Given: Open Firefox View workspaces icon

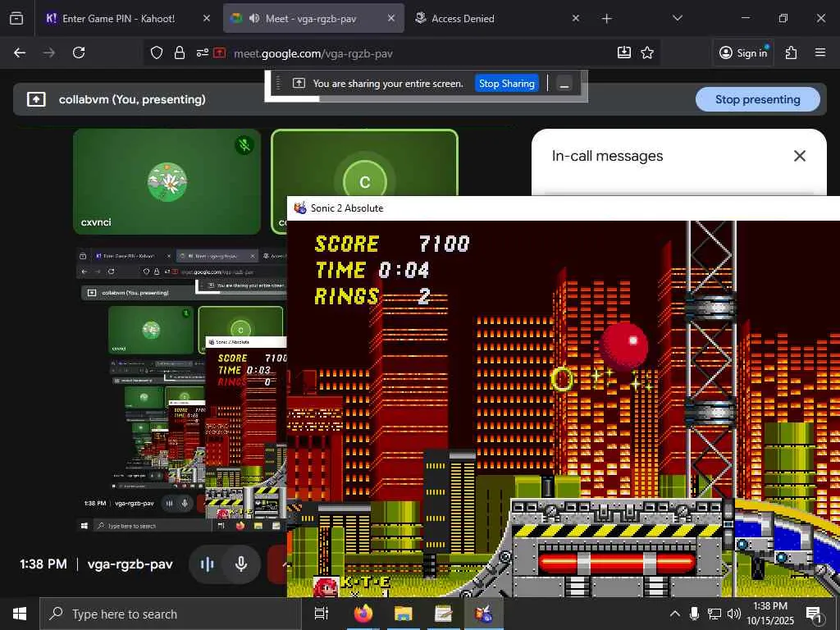Looking at the screenshot, I should tap(16, 18).
